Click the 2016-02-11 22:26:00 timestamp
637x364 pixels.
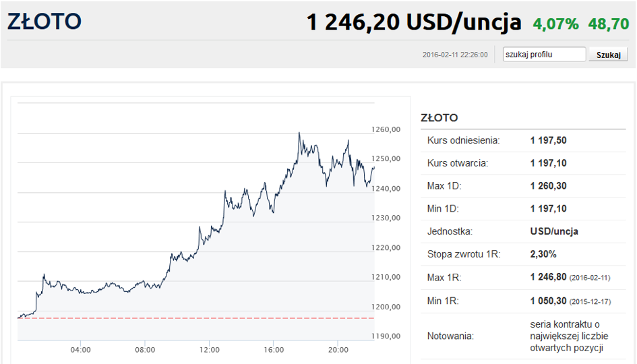[x=455, y=55]
